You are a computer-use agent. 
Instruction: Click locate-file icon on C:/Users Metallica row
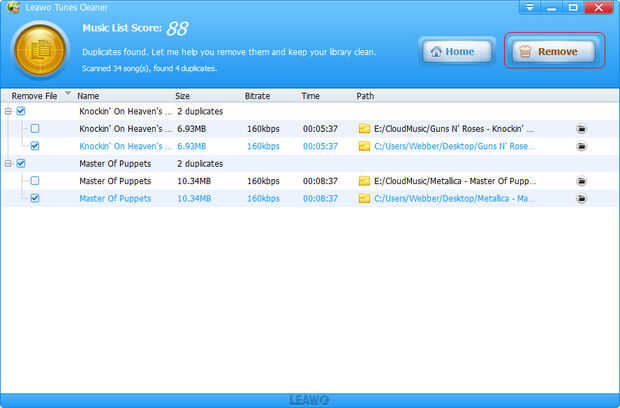coord(581,198)
